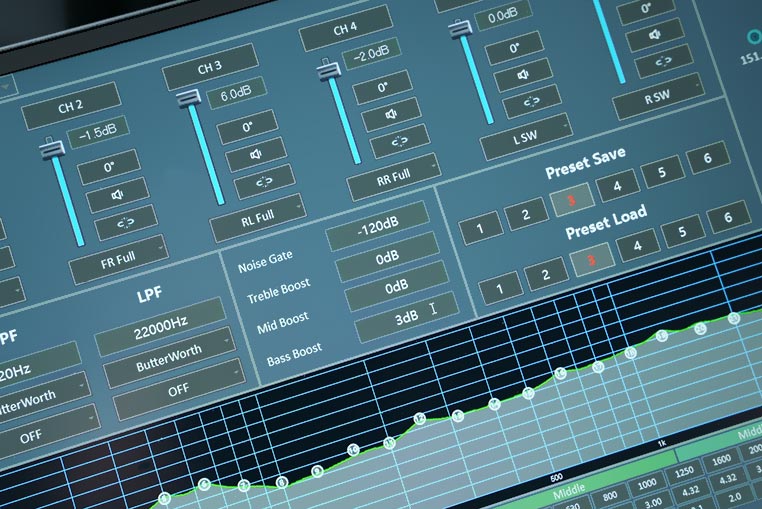Image resolution: width=762 pixels, height=509 pixels.
Task: Mute the CH 3 channel speaker icon
Action: [256, 155]
